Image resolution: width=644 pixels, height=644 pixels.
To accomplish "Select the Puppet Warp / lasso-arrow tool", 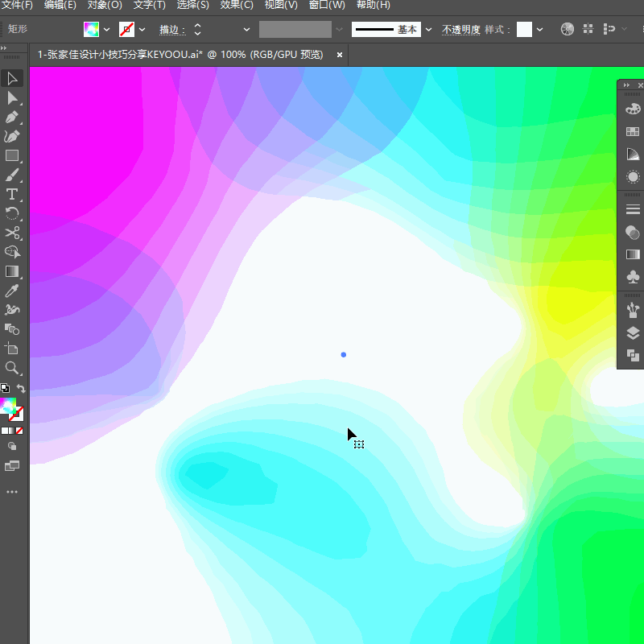I will point(12,252).
